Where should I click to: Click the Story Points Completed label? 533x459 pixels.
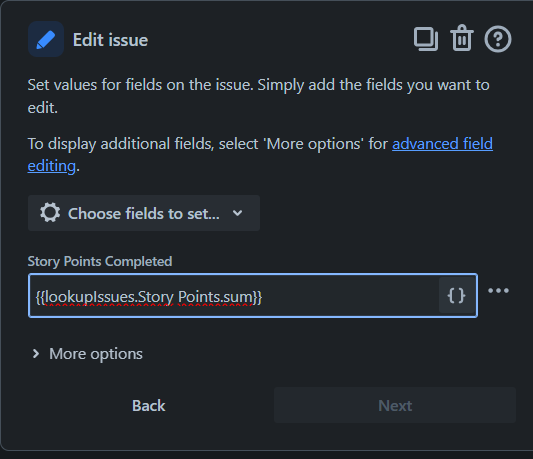[100, 261]
